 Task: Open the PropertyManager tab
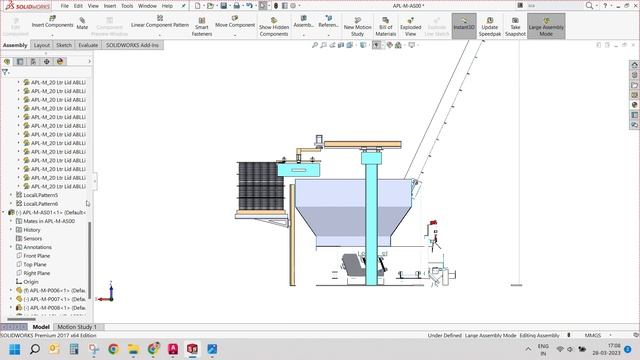point(20,61)
